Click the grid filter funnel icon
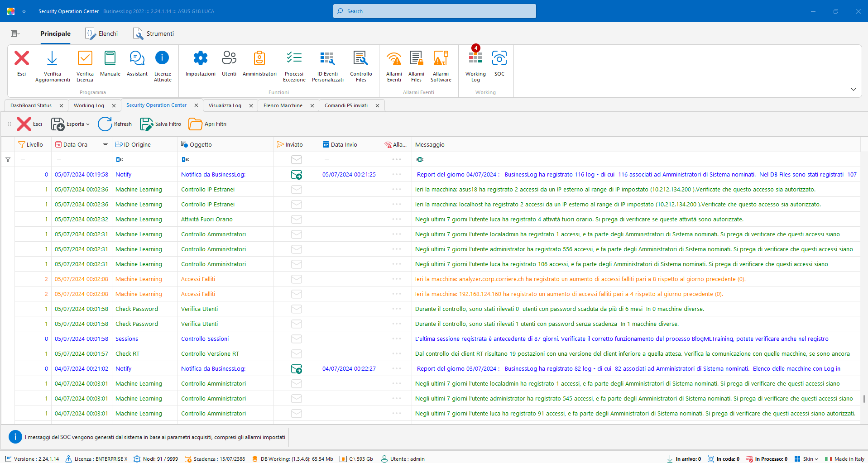868x463 pixels. coord(8,159)
